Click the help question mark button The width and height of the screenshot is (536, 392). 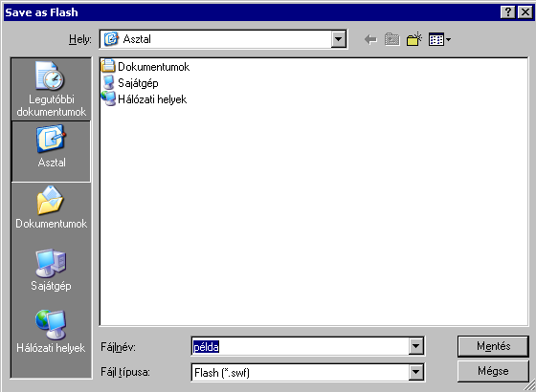click(x=508, y=12)
